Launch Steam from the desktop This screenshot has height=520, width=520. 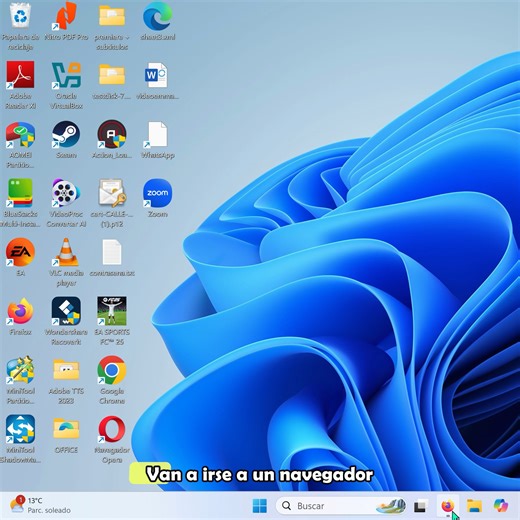(x=66, y=135)
